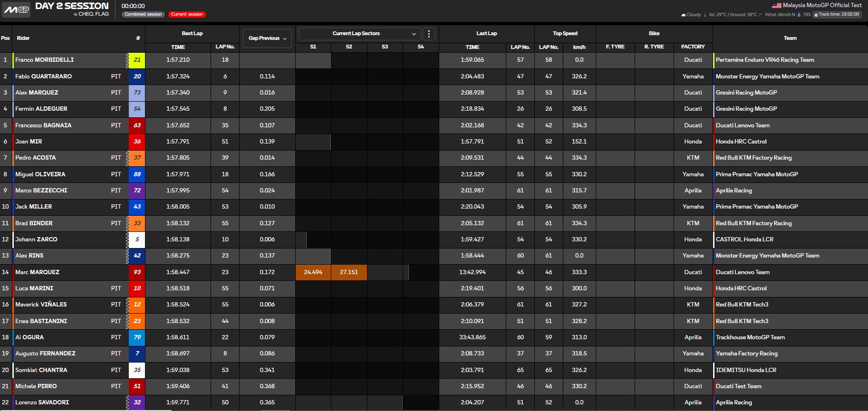
Task: Open the Gap Previous dropdown
Action: [x=268, y=38]
